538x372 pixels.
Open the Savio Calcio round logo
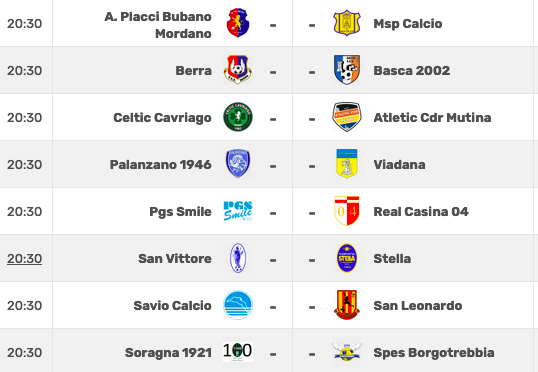click(238, 305)
